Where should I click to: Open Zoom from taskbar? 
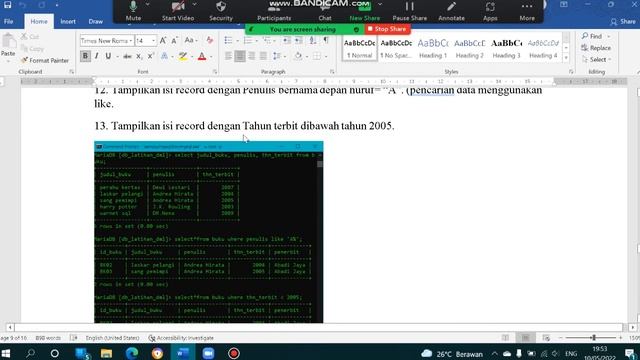(208, 353)
